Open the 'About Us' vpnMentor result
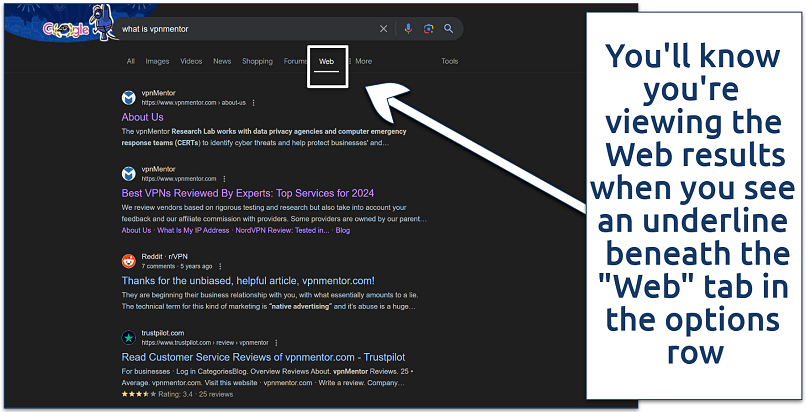The image size is (806, 412). pos(142,117)
